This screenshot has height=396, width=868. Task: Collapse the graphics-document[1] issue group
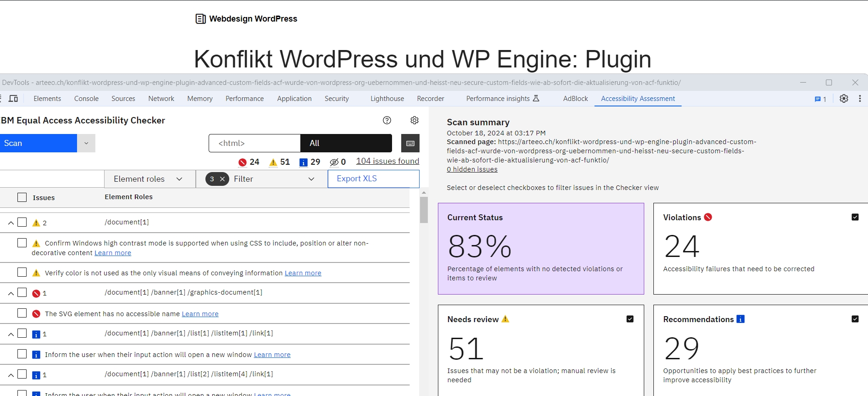pos(11,293)
